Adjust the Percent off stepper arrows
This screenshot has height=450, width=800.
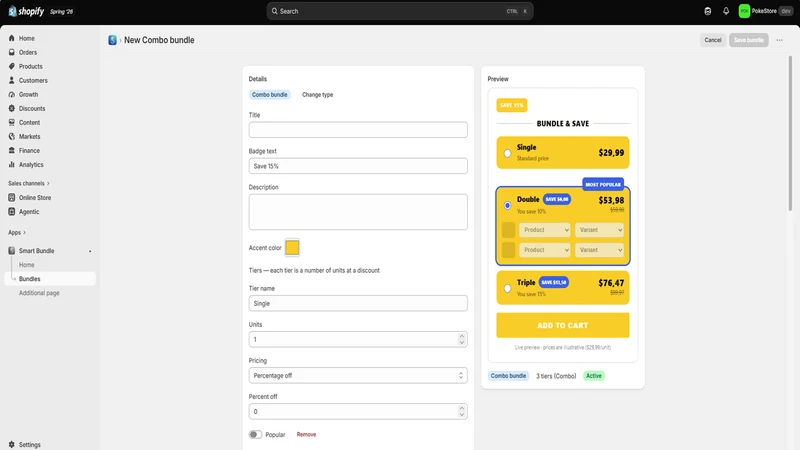coord(461,411)
